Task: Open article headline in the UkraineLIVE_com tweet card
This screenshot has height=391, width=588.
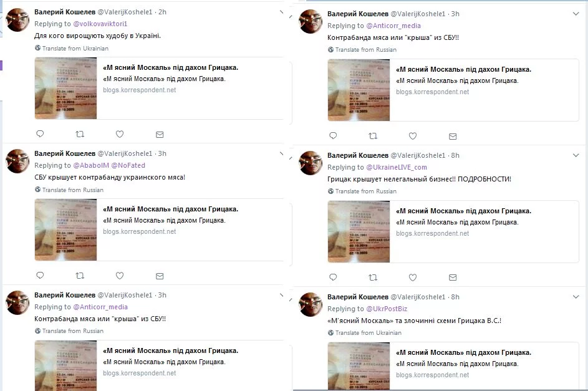Action: (463, 211)
